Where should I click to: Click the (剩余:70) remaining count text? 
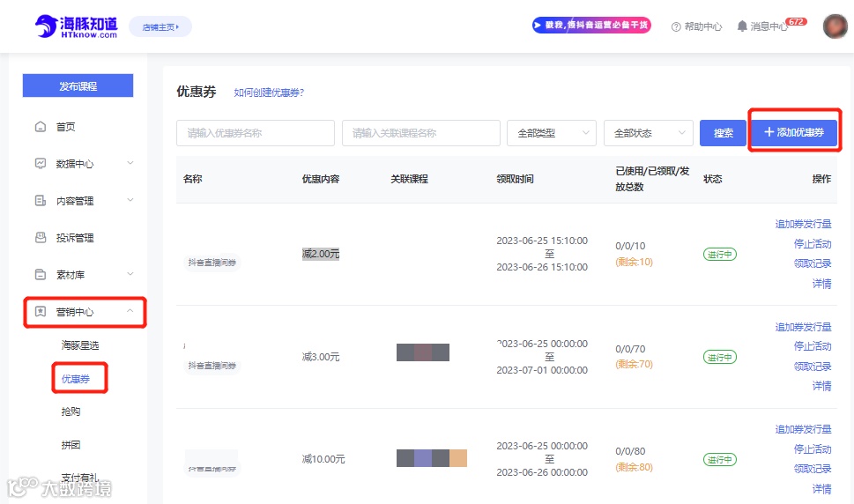[634, 364]
